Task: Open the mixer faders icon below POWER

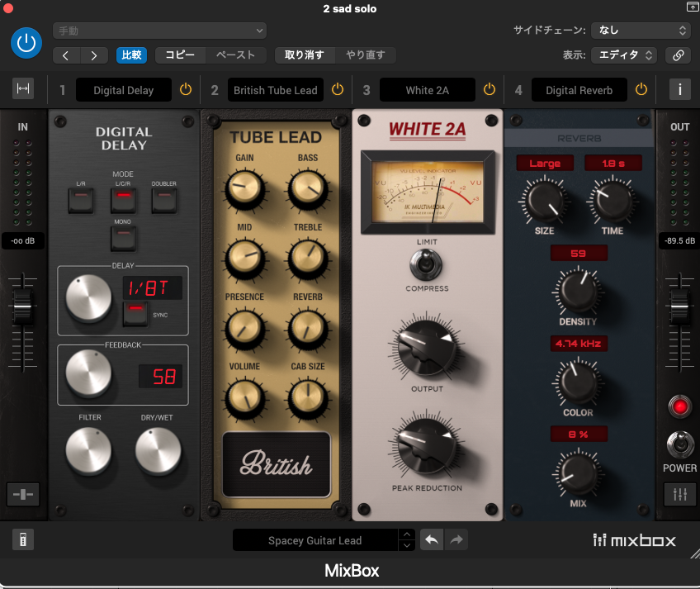Action: 679,494
